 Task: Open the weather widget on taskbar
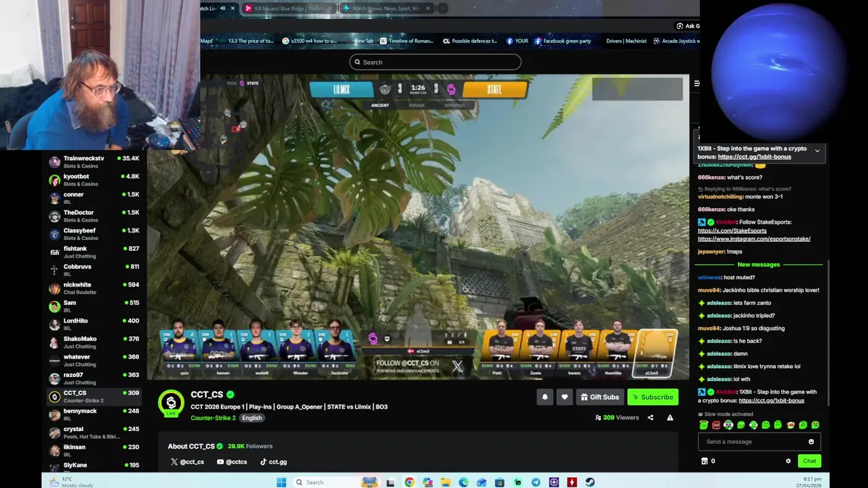pyautogui.click(x=72, y=482)
